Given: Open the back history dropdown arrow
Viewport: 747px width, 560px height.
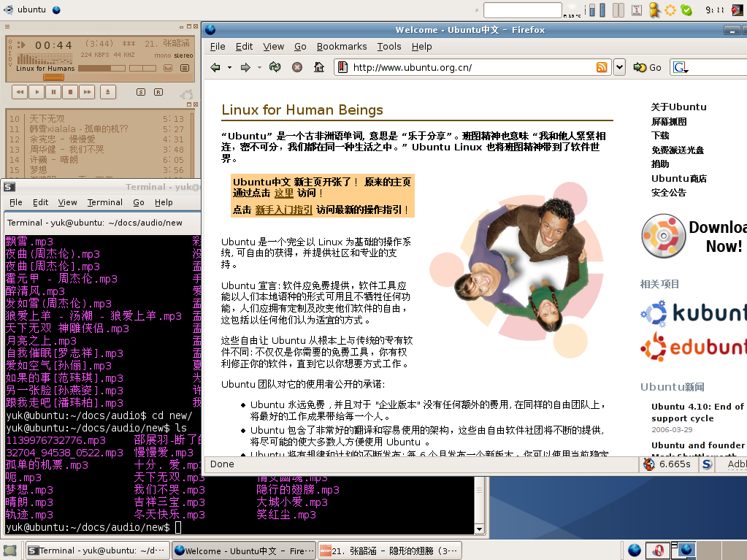Looking at the screenshot, I should click(229, 68).
